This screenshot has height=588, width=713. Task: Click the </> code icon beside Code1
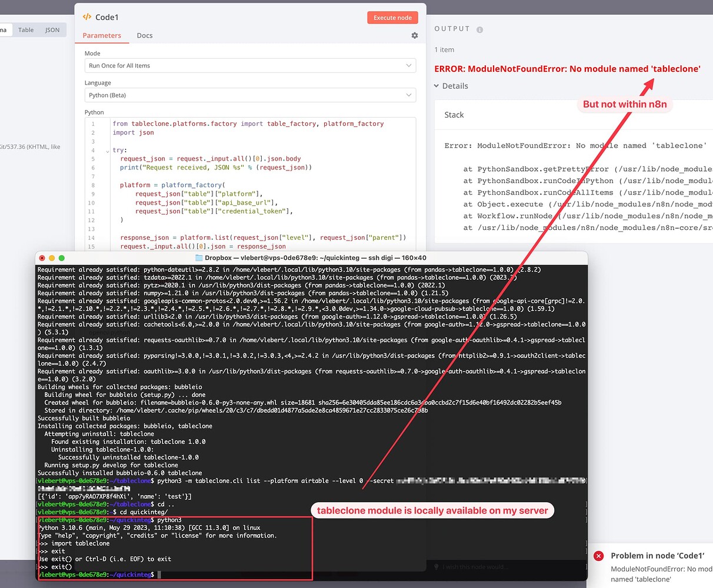pos(86,17)
